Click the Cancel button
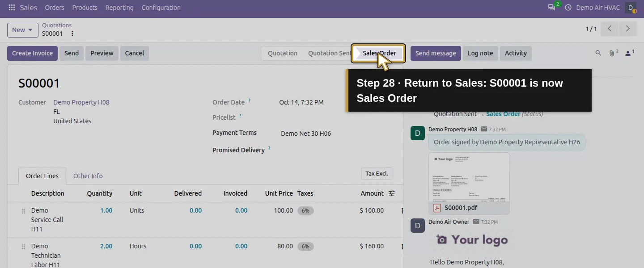The height and width of the screenshot is (268, 644). click(135, 53)
